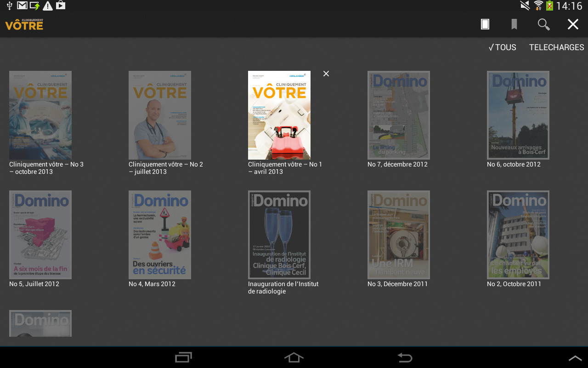Screen dimensions: 588x368
Task: Close the kiosk with the X icon
Action: [573, 24]
